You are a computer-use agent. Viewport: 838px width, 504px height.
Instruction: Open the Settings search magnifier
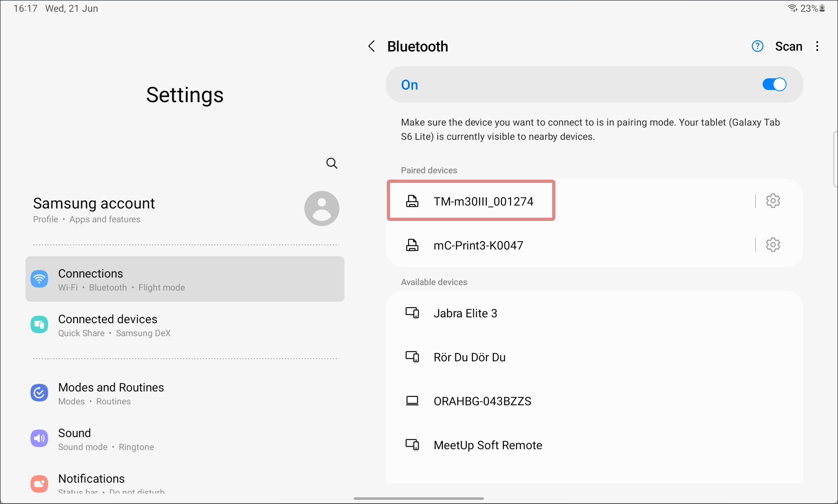[x=332, y=163]
